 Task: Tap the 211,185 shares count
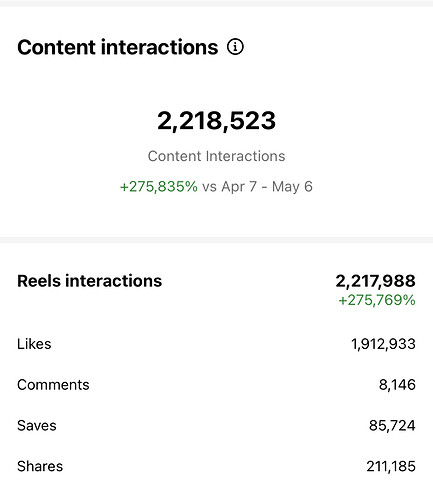(391, 466)
